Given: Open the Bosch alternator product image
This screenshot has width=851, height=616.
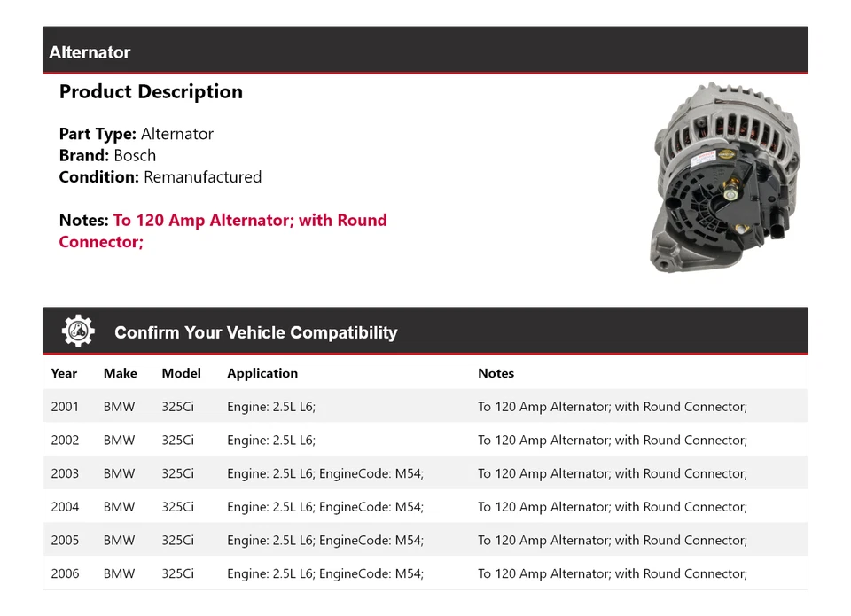Looking at the screenshot, I should click(725, 177).
